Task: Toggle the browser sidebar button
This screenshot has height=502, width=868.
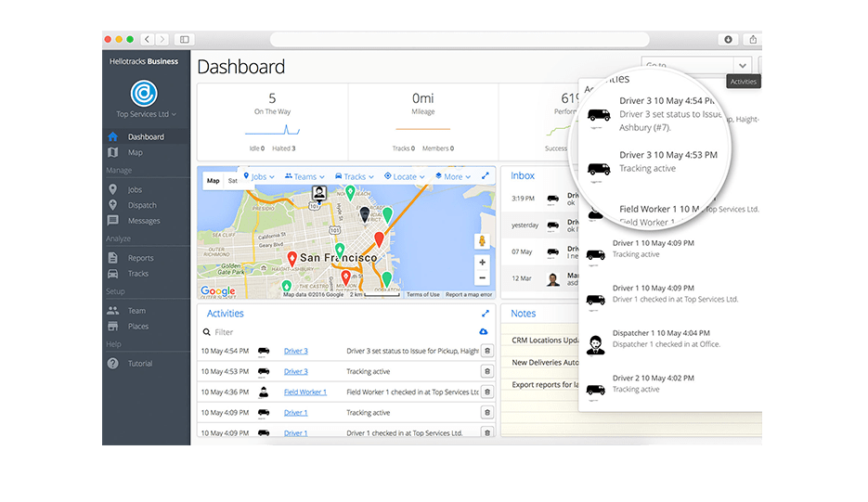Action: point(185,39)
